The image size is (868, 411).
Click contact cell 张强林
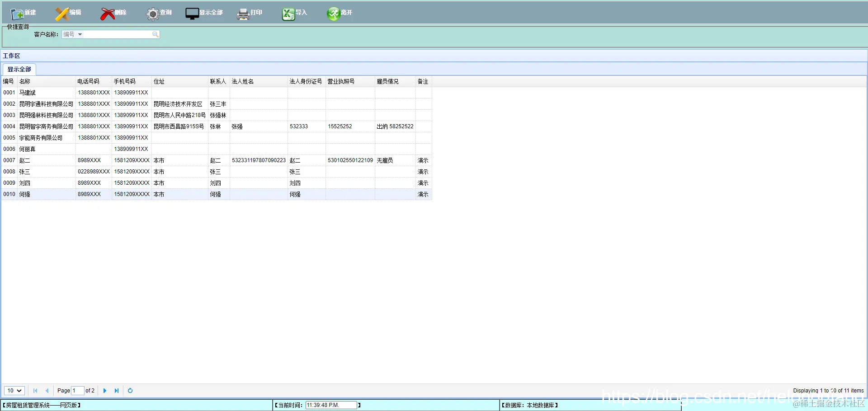coord(219,115)
